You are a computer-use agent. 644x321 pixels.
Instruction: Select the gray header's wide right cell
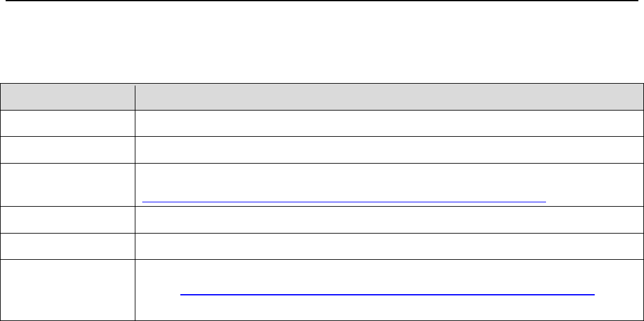(389, 97)
